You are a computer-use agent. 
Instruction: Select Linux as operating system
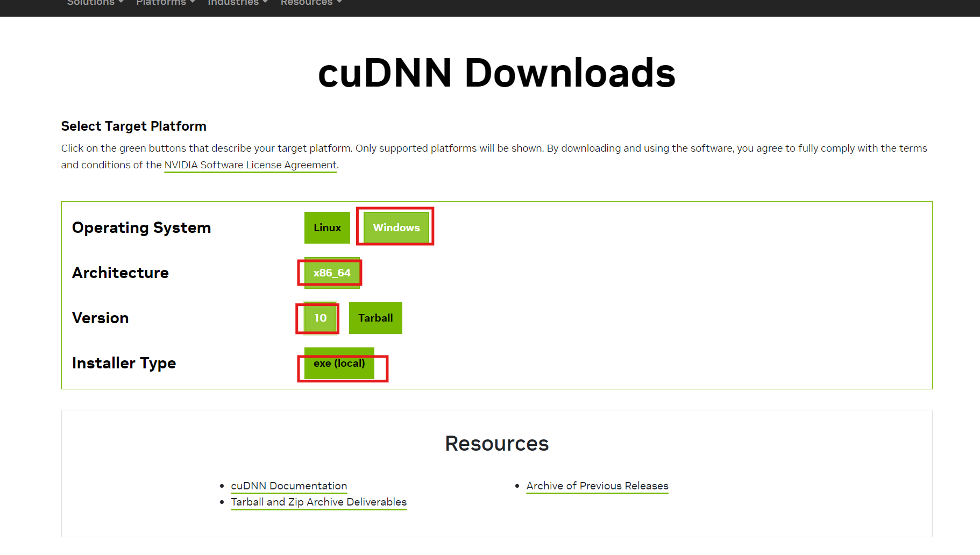click(x=327, y=227)
